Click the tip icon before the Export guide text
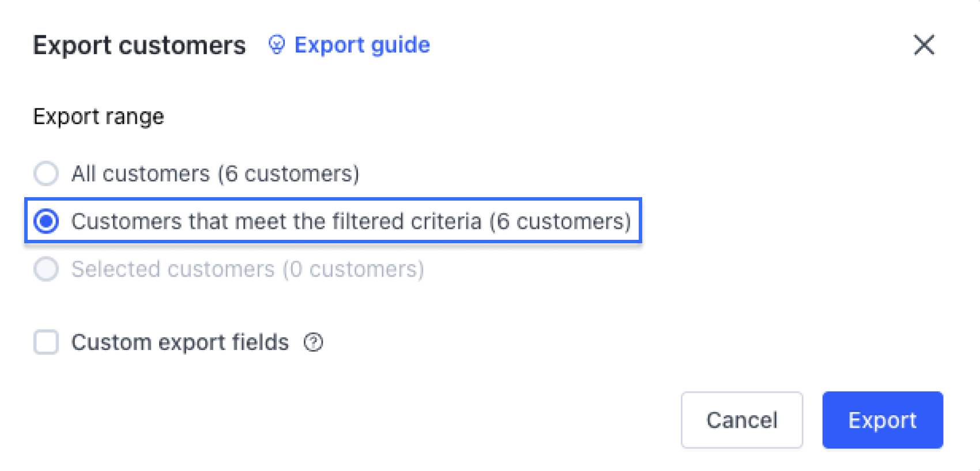The image size is (980, 471). (277, 45)
